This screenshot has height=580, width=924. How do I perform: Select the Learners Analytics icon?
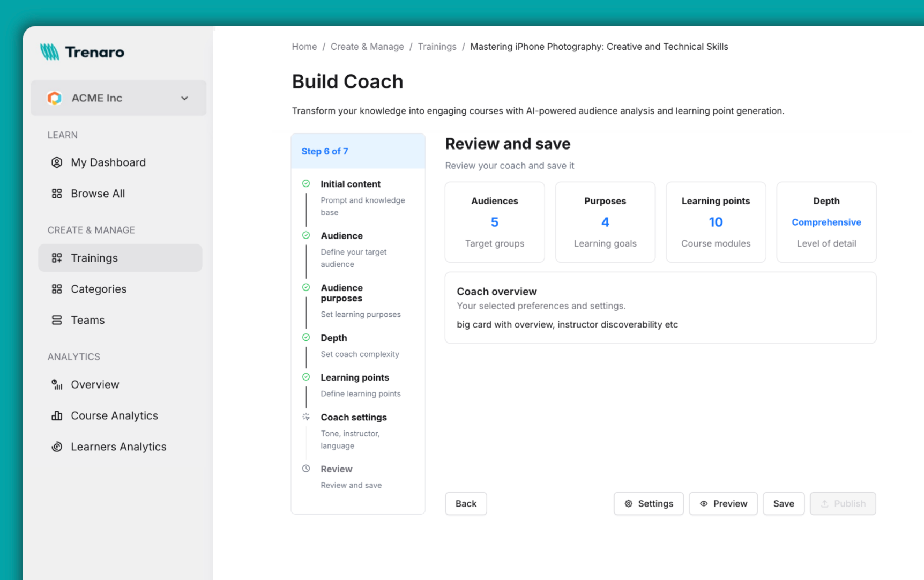point(57,446)
